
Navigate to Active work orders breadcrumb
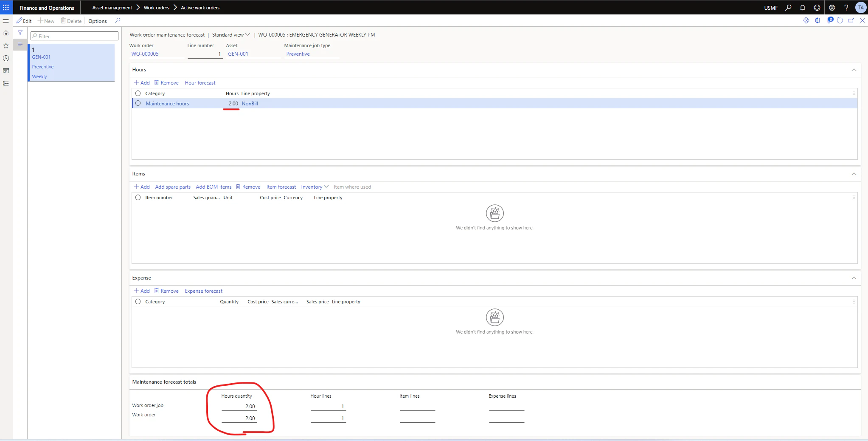[x=200, y=8]
